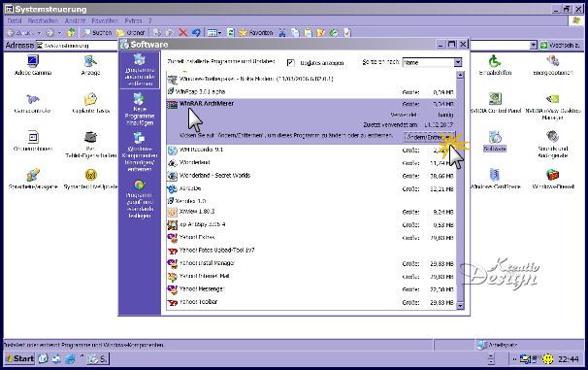
Task: Click the red X delete toolbar icon
Action: (183, 33)
